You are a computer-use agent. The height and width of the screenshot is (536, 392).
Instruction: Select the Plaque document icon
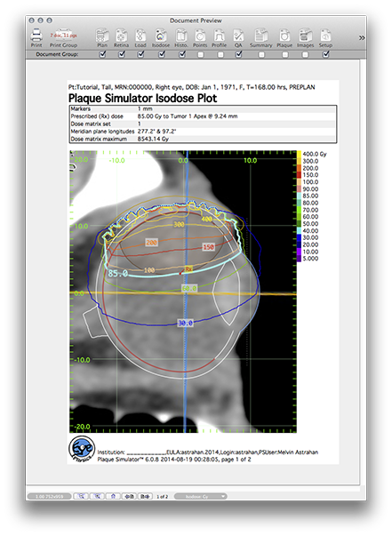284,36
